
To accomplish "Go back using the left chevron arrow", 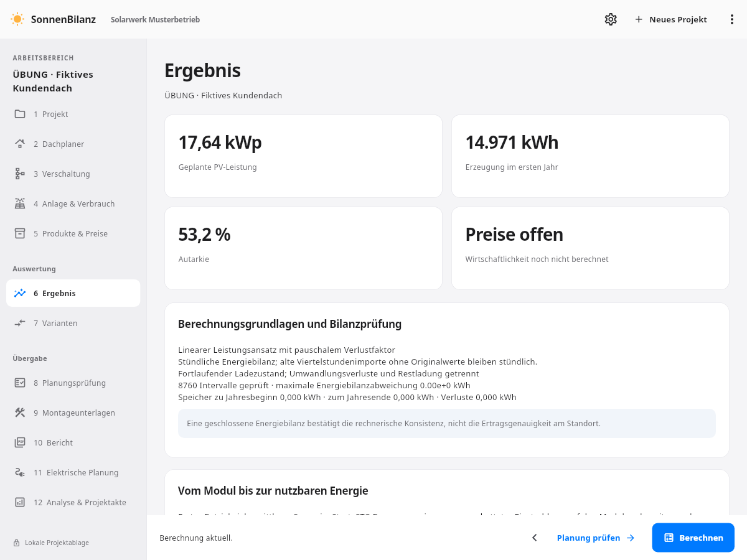I will coord(534,538).
